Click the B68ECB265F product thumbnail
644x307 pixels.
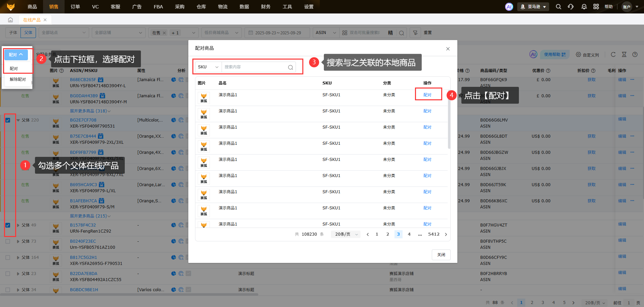(56, 82)
